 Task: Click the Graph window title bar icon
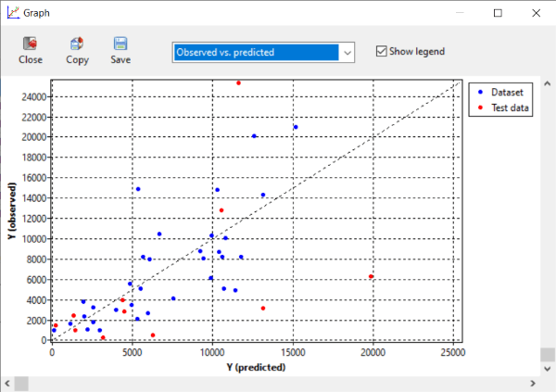pos(13,13)
